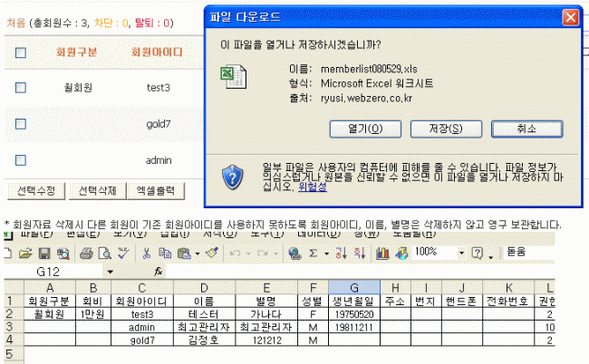Click the Copy icon in toolbar
This screenshot has height=364, width=589.
pyautogui.click(x=165, y=254)
